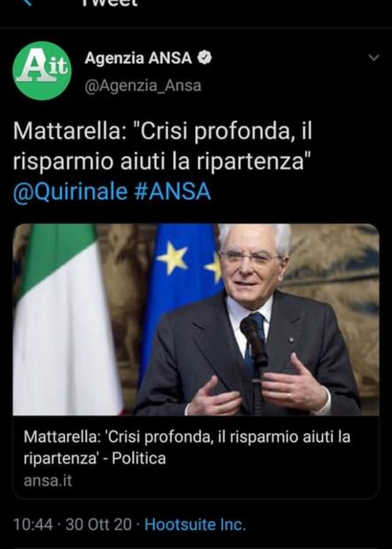The image size is (392, 549).
Task: Open the Agenzia ANSA display name
Action: pyautogui.click(x=138, y=58)
